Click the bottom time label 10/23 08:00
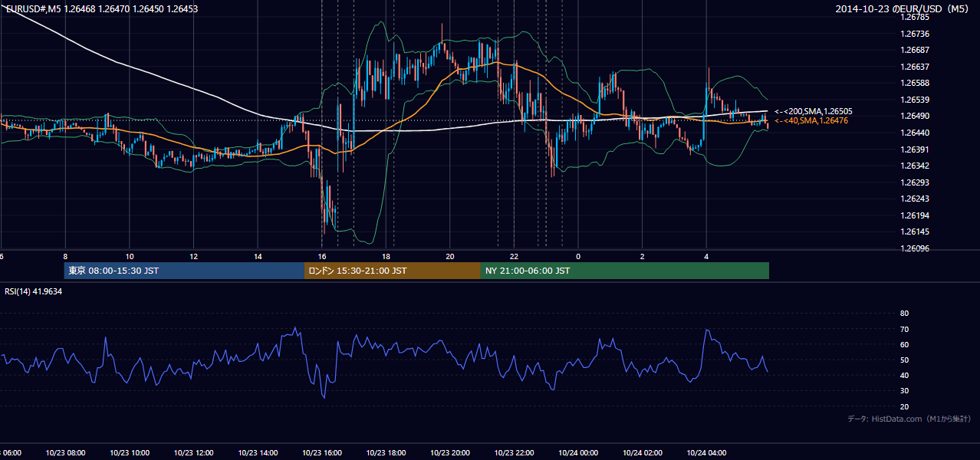 [64, 453]
